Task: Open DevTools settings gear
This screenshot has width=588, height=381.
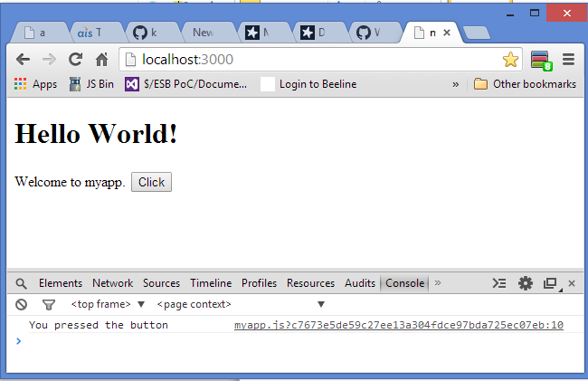Action: pyautogui.click(x=526, y=283)
